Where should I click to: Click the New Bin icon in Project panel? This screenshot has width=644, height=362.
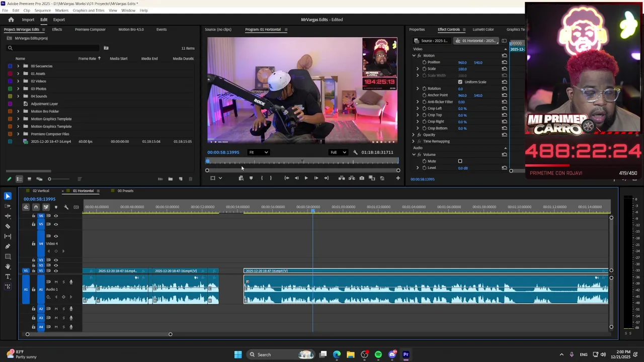(x=170, y=179)
